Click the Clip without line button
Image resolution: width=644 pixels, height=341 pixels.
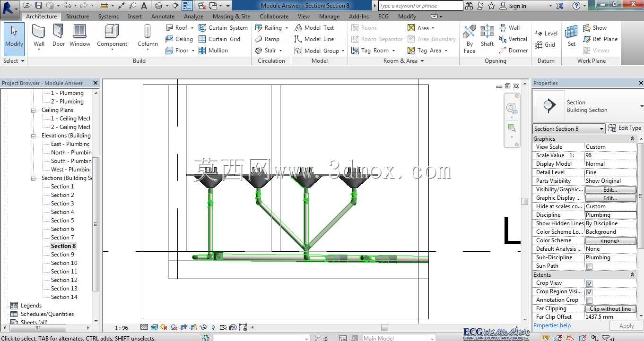click(610, 309)
